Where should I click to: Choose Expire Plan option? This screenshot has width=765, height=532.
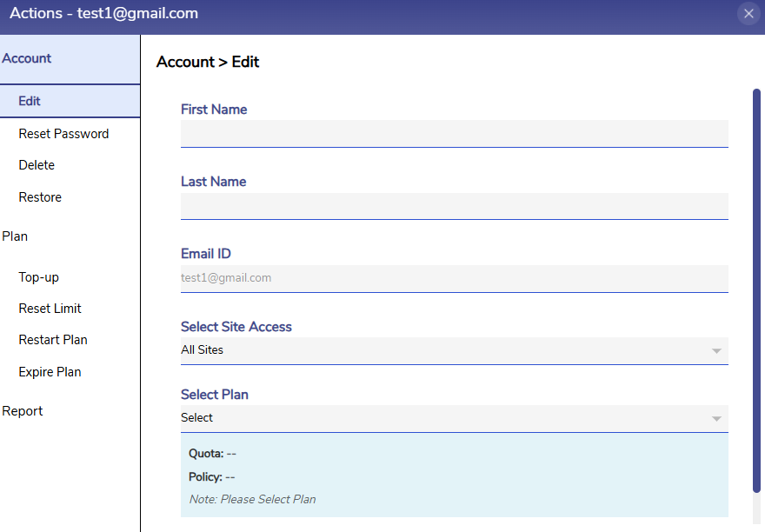click(x=50, y=372)
